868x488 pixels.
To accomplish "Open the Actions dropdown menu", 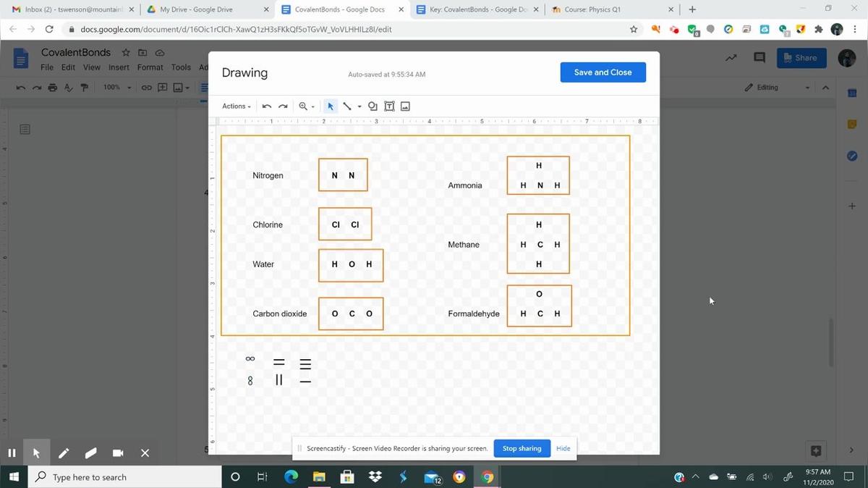I will [237, 106].
